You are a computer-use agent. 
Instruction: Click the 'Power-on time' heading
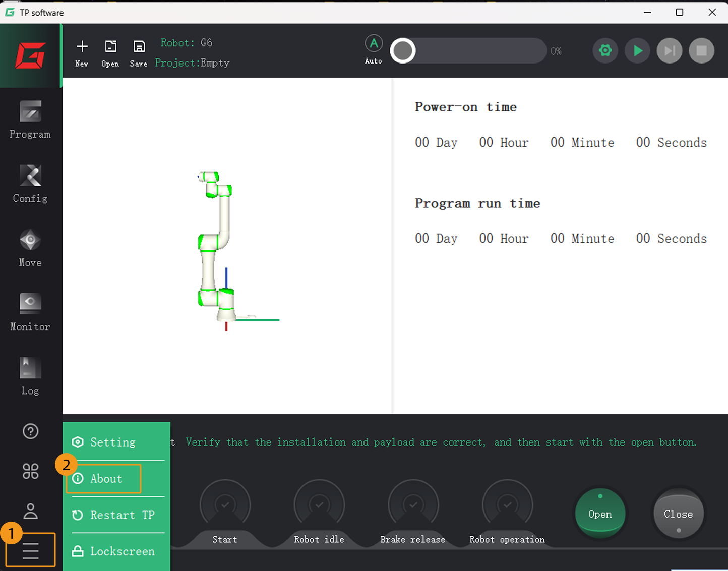(x=466, y=107)
